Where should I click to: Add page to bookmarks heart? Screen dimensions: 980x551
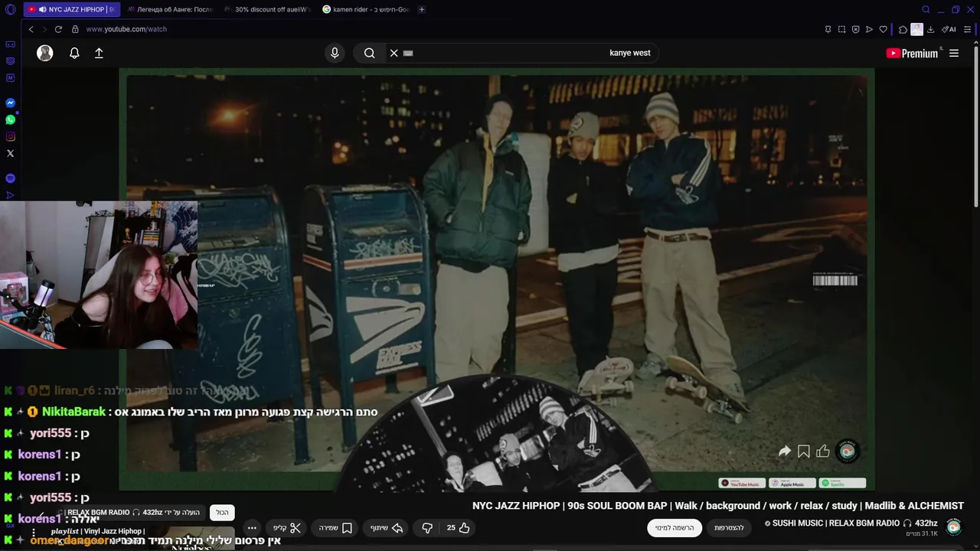tap(883, 29)
